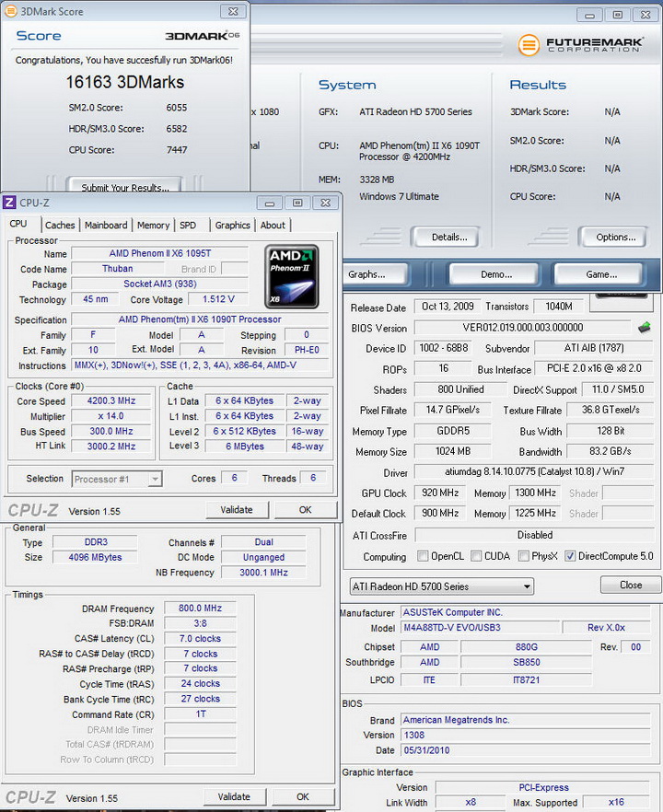Toggle the OpenCL checkbox
663x812 pixels.
point(423,556)
